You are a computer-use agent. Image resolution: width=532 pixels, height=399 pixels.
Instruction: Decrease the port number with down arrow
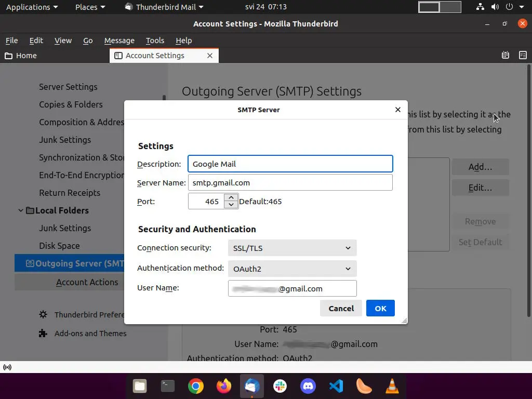tap(231, 205)
